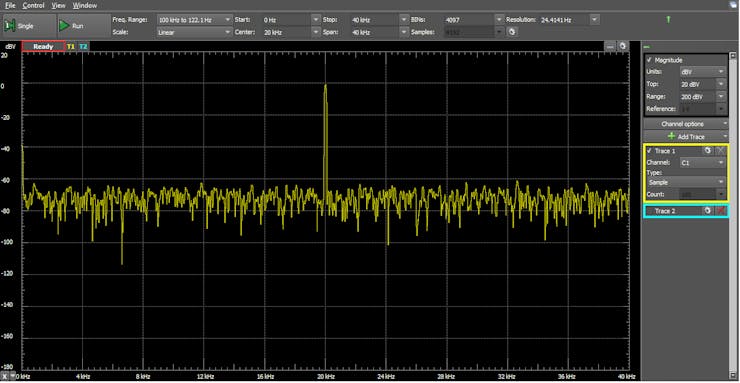Image resolution: width=740 pixels, height=383 pixels.
Task: Click the green upward arrow indicator
Action: (668, 20)
